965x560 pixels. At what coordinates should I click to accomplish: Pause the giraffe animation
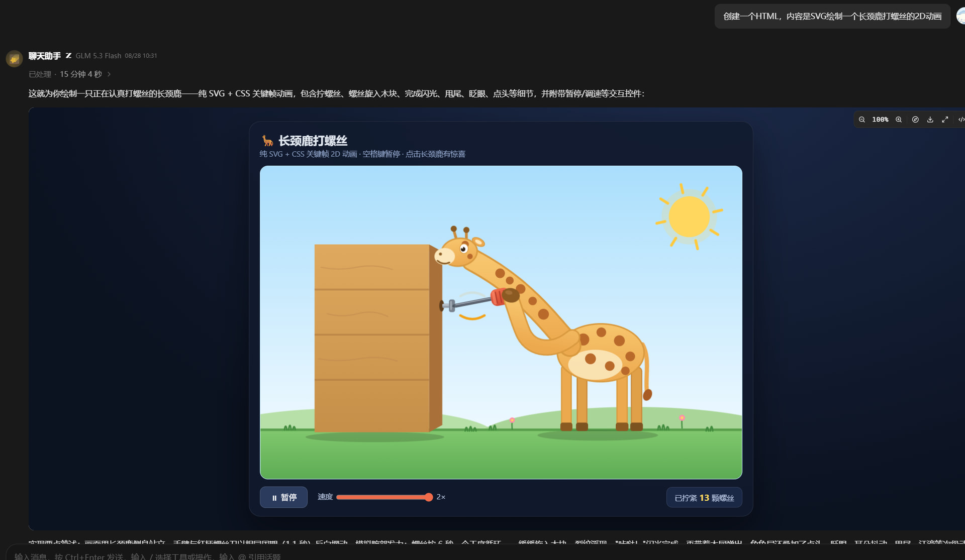tap(283, 497)
